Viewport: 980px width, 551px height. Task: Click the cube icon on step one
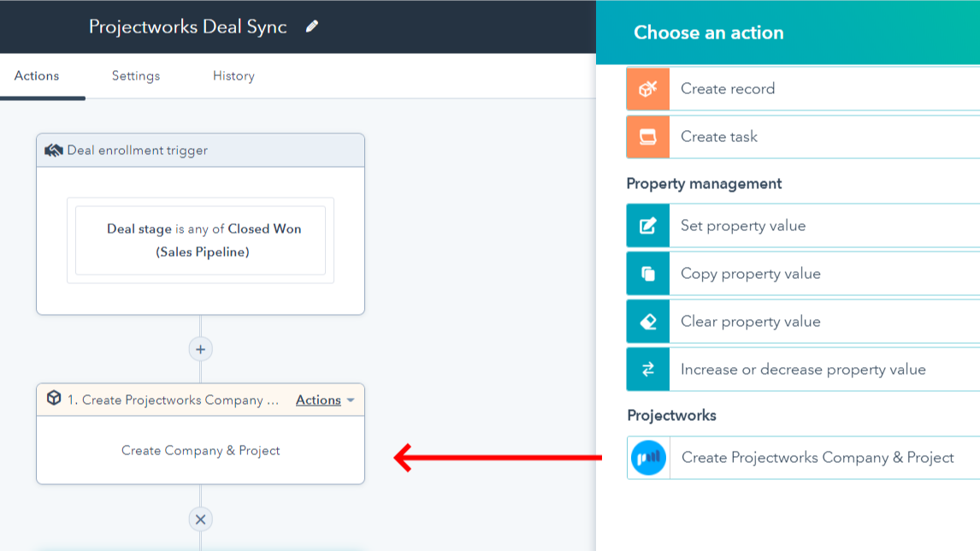coord(55,400)
